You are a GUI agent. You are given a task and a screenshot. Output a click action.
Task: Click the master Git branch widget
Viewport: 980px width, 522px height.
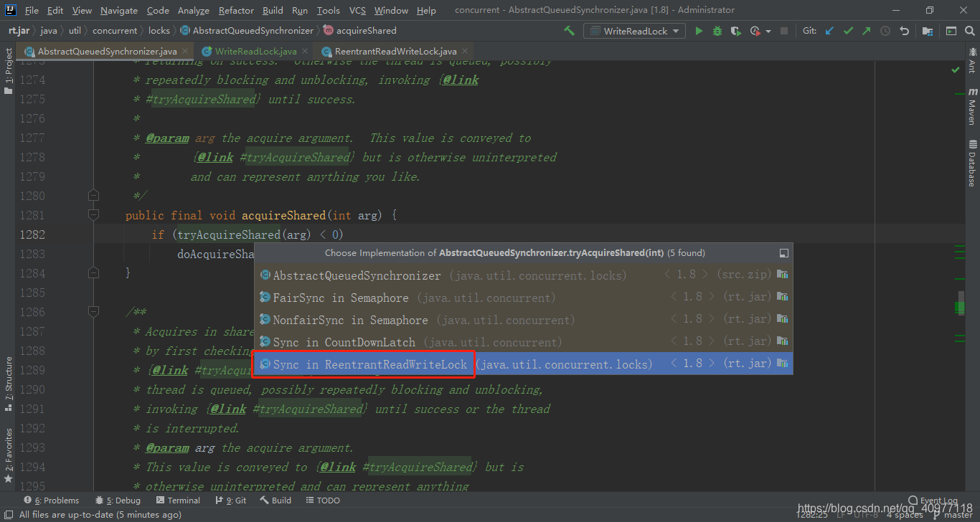tap(953, 515)
